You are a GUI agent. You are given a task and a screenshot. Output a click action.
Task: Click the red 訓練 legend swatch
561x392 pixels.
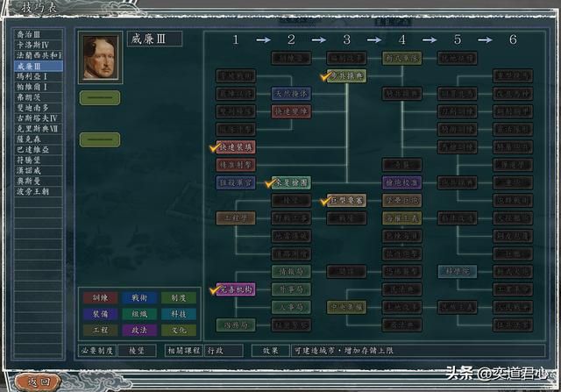100,298
